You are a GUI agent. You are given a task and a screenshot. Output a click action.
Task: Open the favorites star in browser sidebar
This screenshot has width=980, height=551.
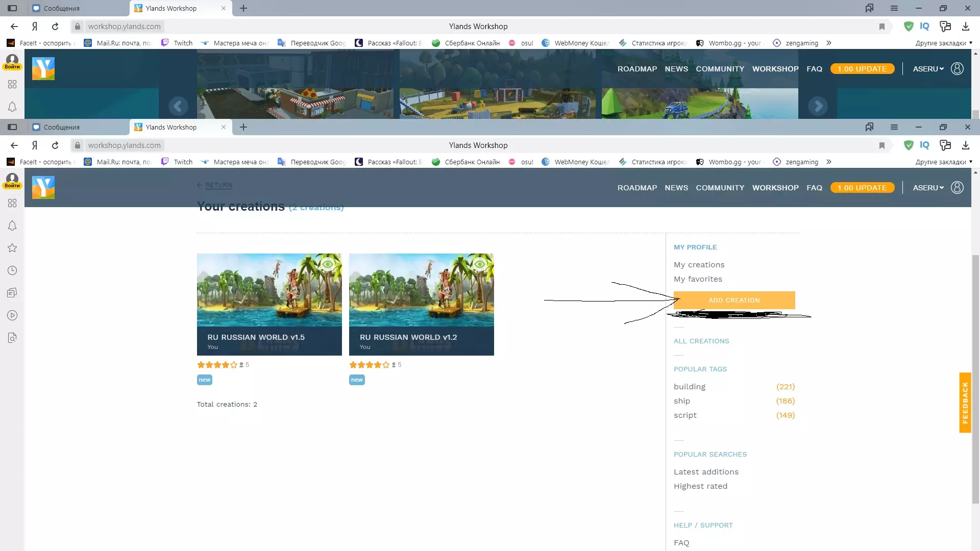click(12, 248)
